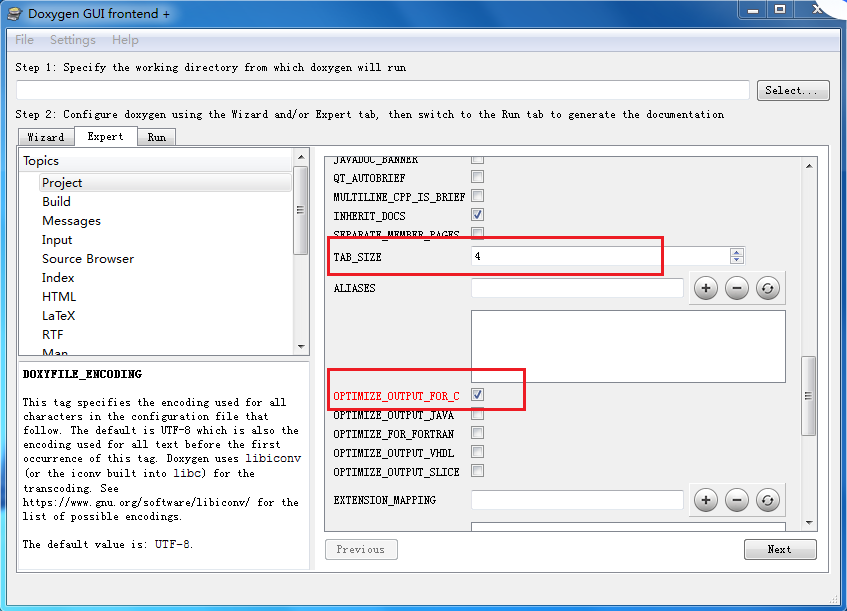Select the Expert tab
Viewport: 847px width, 611px height.
pyautogui.click(x=105, y=136)
